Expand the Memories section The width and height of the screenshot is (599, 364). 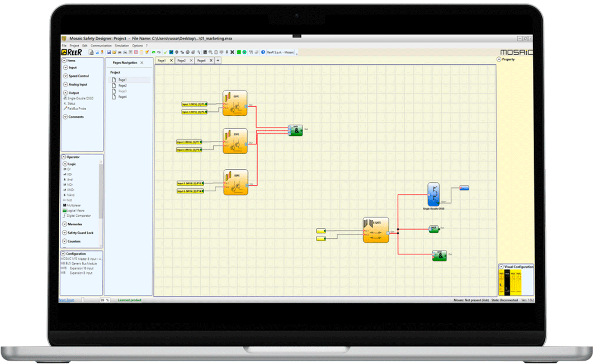tap(65, 224)
